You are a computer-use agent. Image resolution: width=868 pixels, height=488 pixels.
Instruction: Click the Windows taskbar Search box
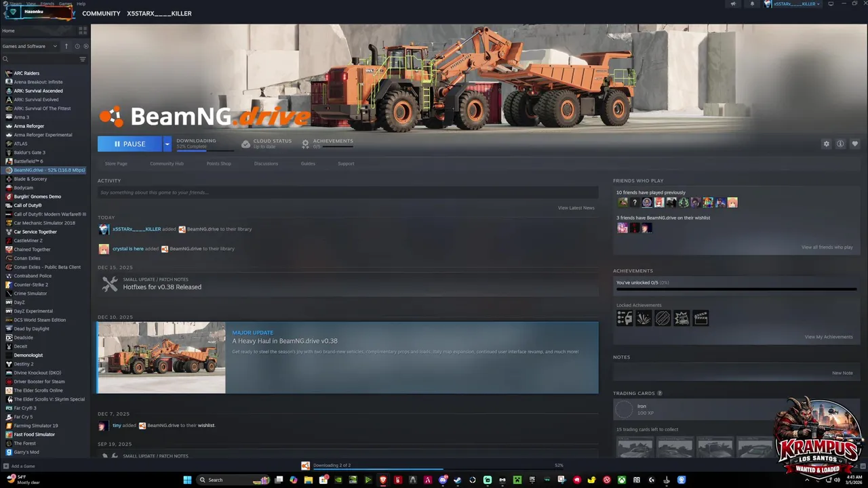(x=233, y=480)
